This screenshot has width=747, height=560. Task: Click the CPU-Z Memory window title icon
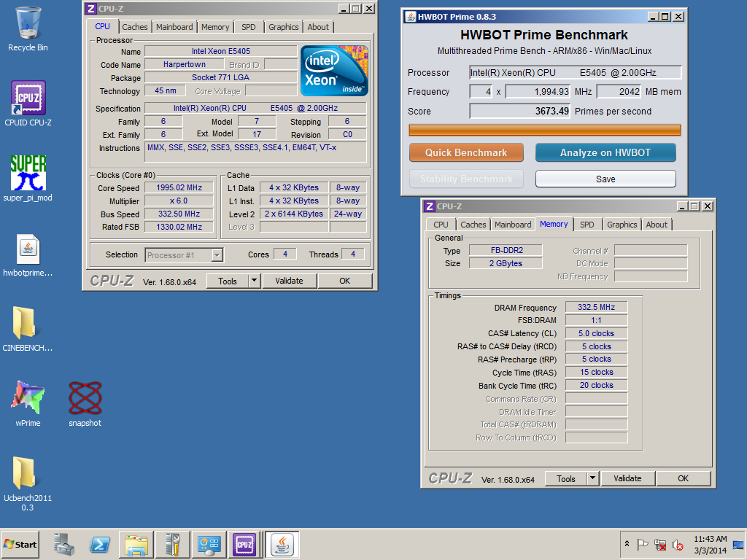430,206
